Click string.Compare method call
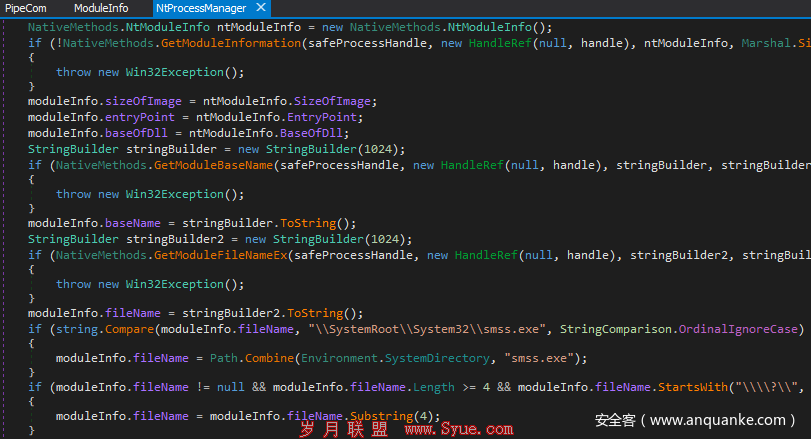Screen dimensions: 811x439 105,329
